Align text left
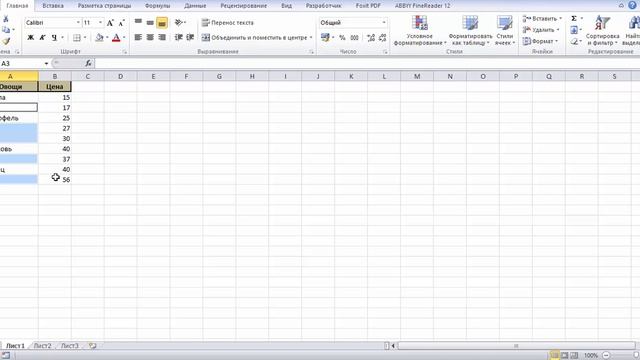The image size is (640, 360). coord(138,38)
